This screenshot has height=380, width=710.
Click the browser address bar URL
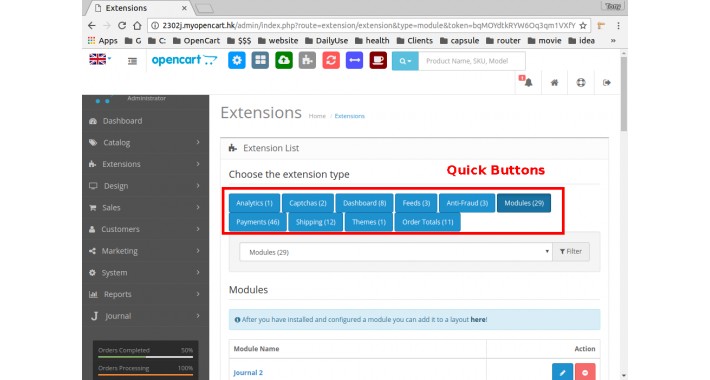[369, 25]
